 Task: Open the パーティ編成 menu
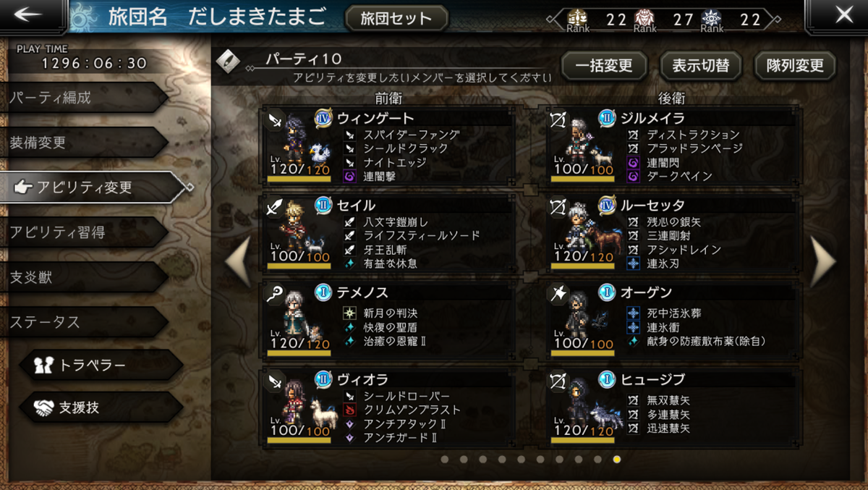(83, 98)
